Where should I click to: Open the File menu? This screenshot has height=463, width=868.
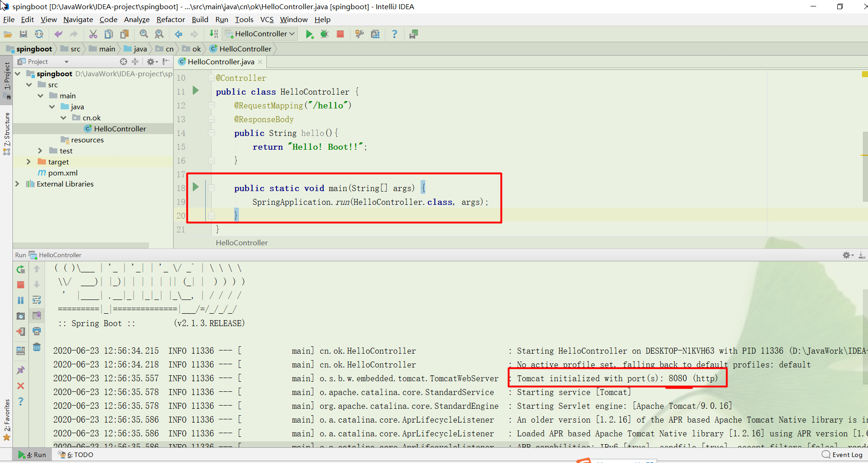[x=9, y=19]
